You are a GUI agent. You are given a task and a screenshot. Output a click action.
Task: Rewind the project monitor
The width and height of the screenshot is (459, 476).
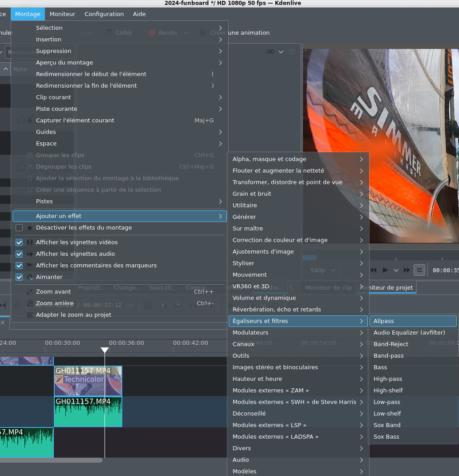pos(374,270)
